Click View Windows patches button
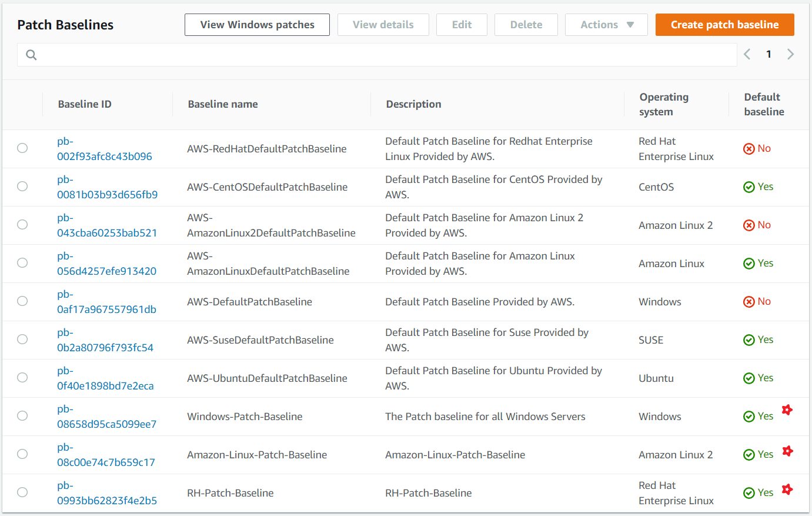Viewport: 812px width, 516px height. [x=257, y=25]
